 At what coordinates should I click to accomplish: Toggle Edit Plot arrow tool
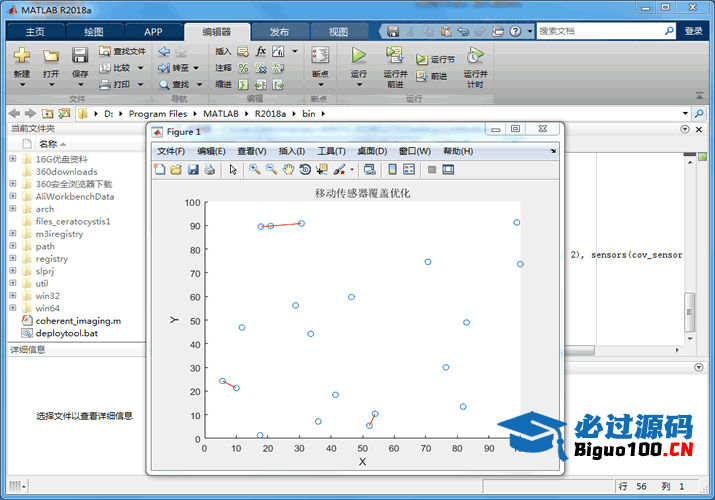click(233, 170)
